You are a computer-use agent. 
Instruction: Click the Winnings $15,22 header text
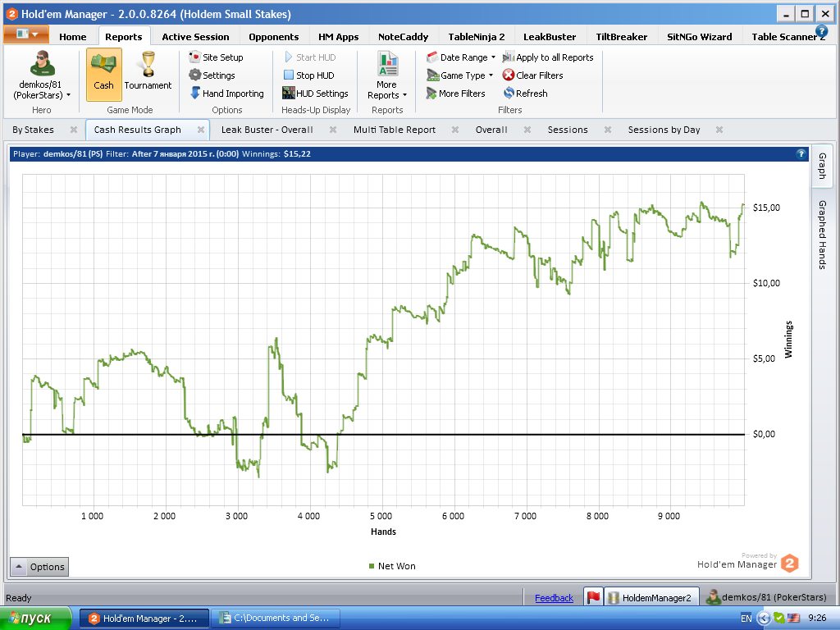(276, 153)
